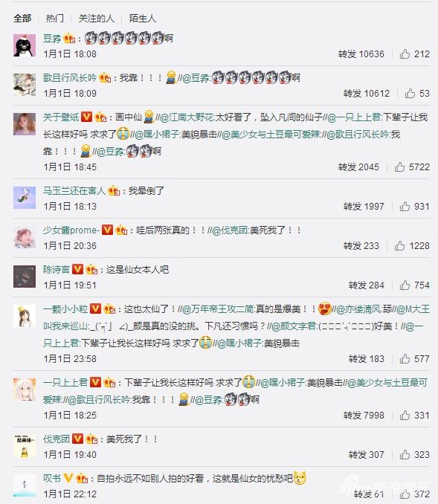
Task: Click 转发 10636 on 豆荞's comment
Action: coord(361,54)
